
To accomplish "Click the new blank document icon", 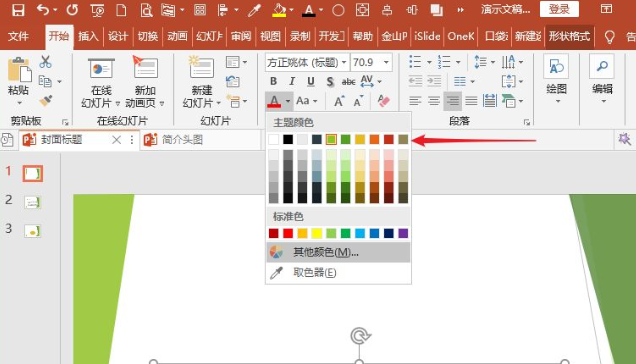I will tap(121, 10).
